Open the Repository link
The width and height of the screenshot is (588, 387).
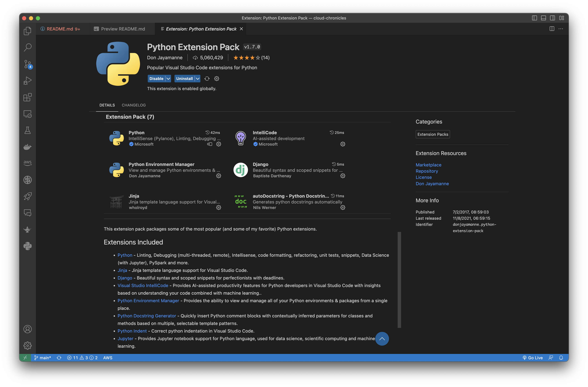click(x=427, y=171)
